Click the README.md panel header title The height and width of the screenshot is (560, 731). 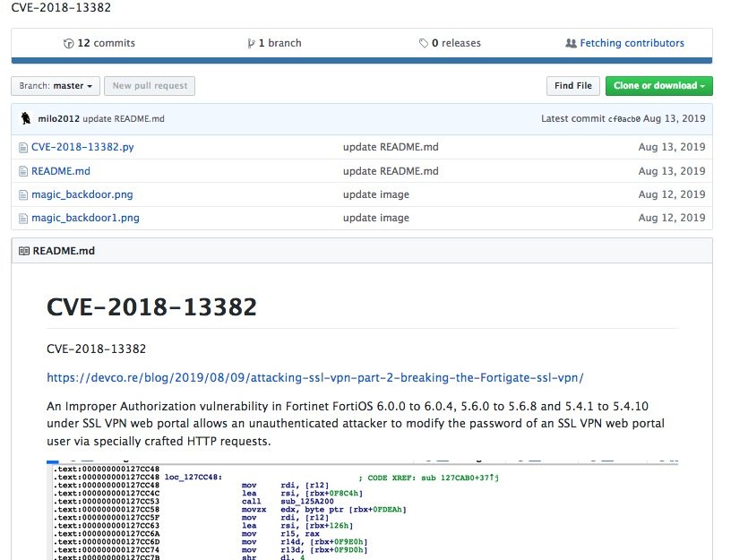click(64, 251)
